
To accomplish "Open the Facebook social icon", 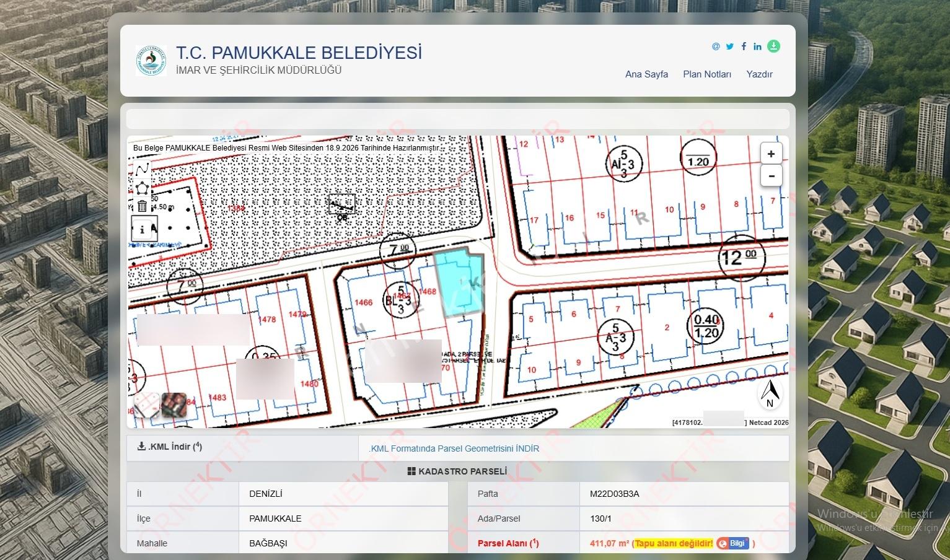I will point(744,46).
